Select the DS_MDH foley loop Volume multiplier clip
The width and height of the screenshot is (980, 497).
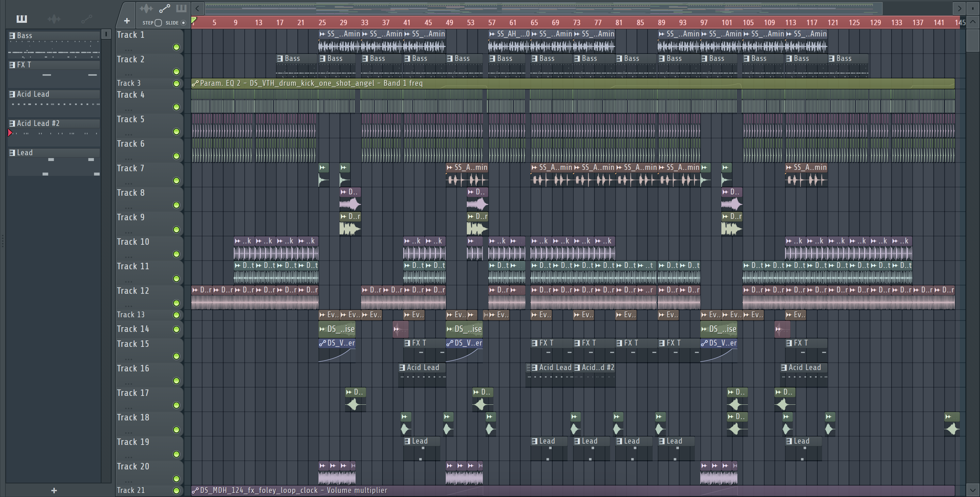[573, 491]
